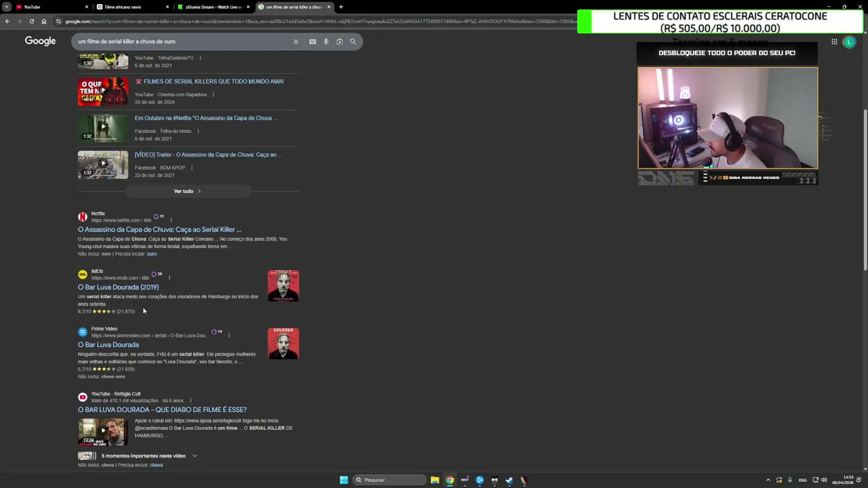Open the Google account avatar
The height and width of the screenshot is (488, 868).
[849, 41]
